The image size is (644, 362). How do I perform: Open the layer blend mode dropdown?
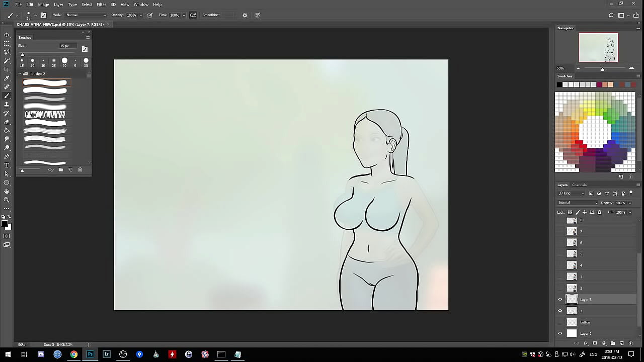coord(577,203)
